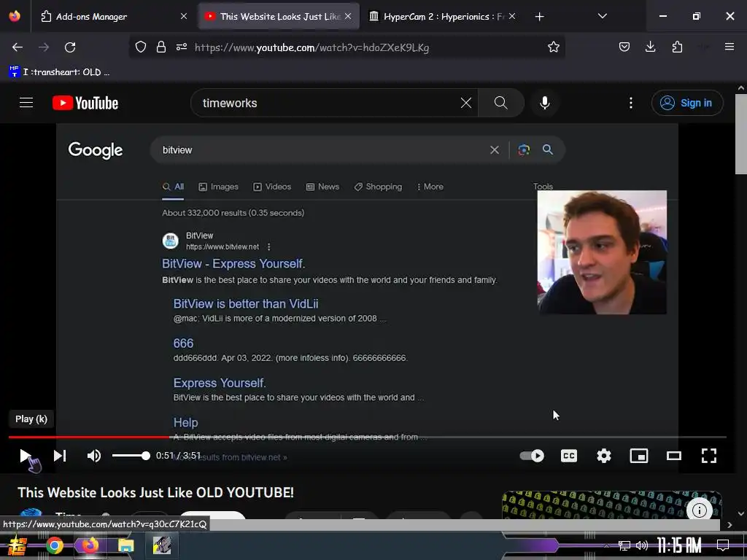Seek on the video progress bar

tap(368, 437)
